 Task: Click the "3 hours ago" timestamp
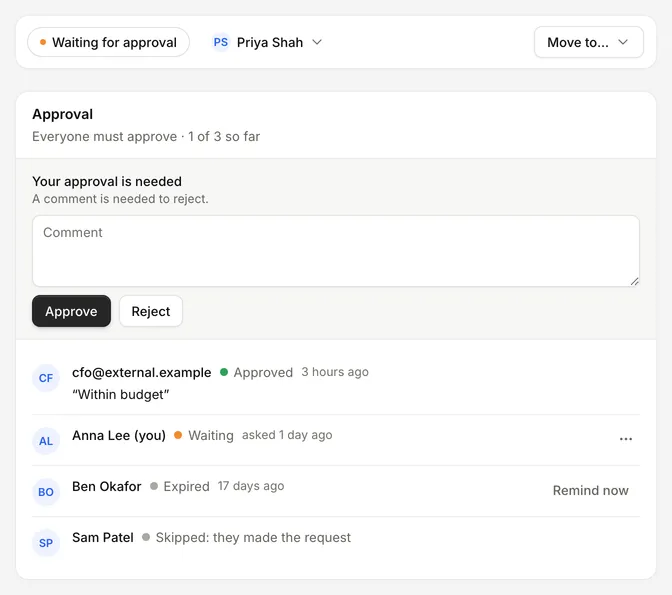pyautogui.click(x=335, y=372)
